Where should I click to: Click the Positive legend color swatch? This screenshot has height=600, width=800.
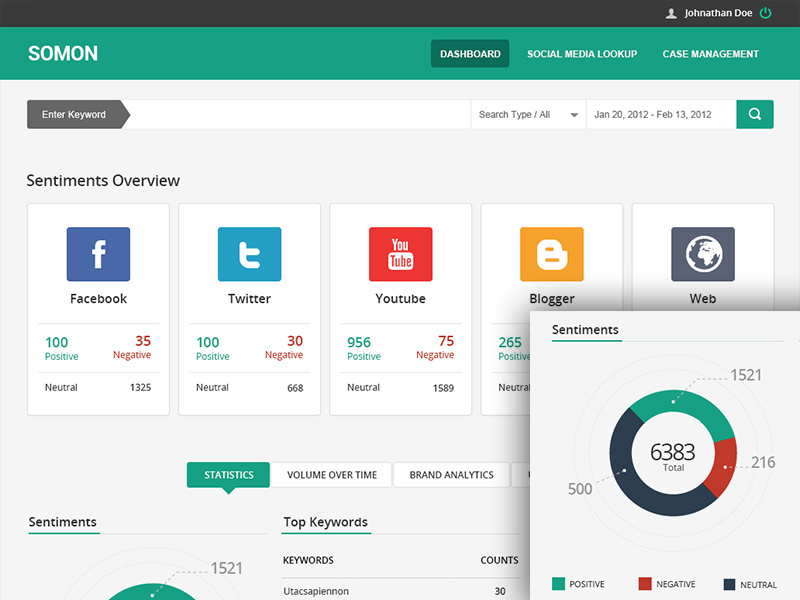558,584
